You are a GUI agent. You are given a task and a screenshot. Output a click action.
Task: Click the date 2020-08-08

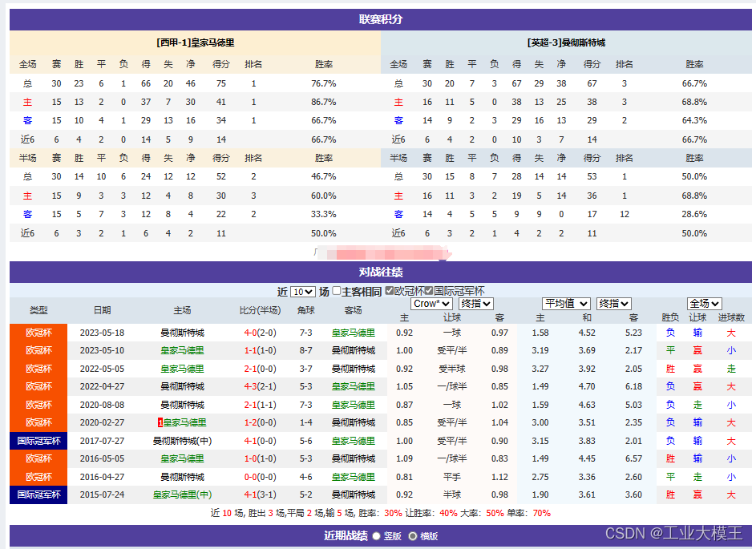pos(102,405)
